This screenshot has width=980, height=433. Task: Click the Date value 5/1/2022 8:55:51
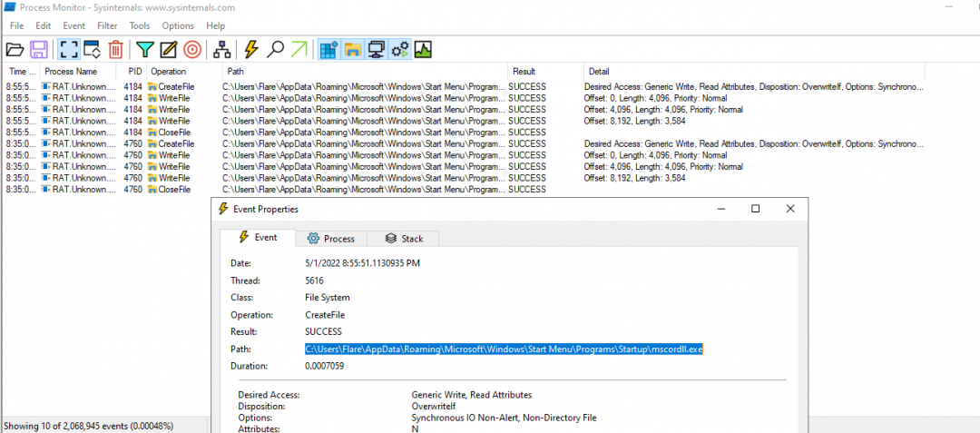pos(362,263)
